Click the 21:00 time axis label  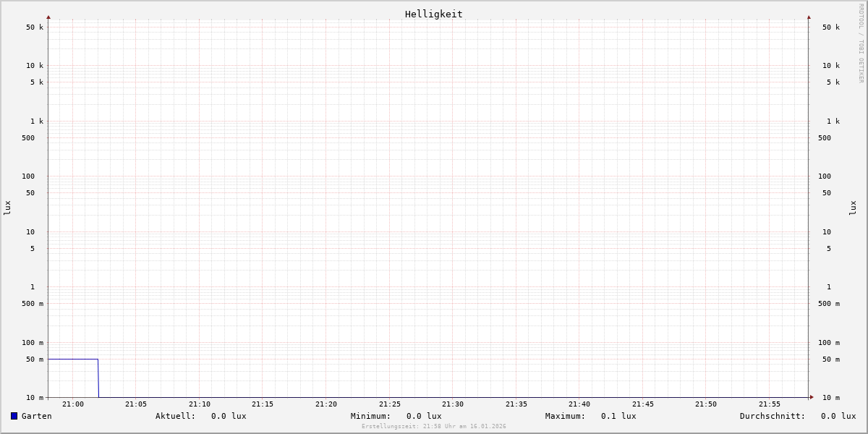pos(72,404)
